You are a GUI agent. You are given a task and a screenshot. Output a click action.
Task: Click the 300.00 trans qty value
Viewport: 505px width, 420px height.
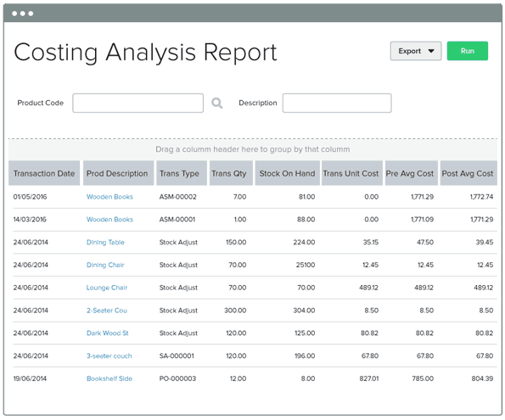pos(235,311)
